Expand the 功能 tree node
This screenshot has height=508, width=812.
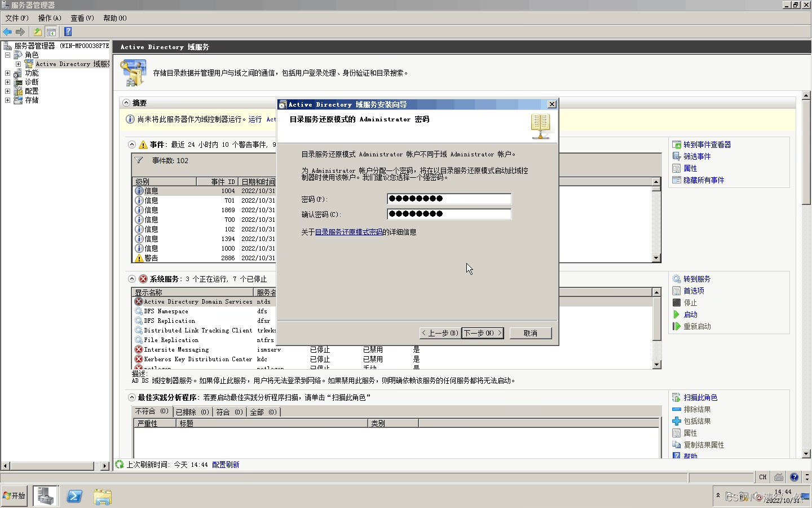click(7, 73)
